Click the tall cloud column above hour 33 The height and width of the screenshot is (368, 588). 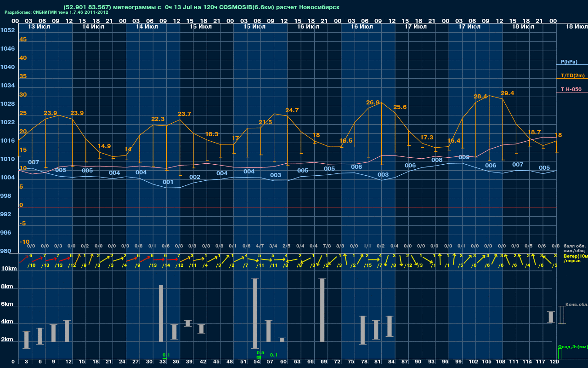pyautogui.click(x=161, y=314)
